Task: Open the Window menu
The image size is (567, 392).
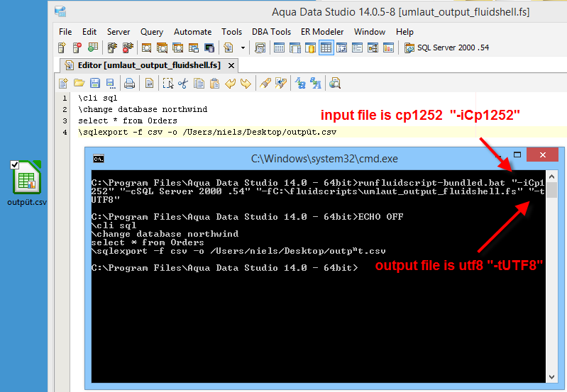Action: click(x=370, y=32)
